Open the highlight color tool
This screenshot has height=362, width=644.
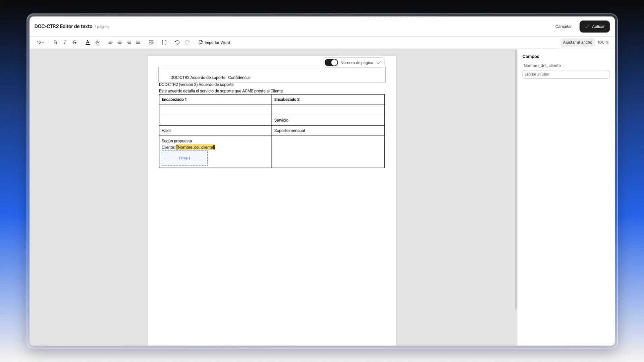point(98,43)
